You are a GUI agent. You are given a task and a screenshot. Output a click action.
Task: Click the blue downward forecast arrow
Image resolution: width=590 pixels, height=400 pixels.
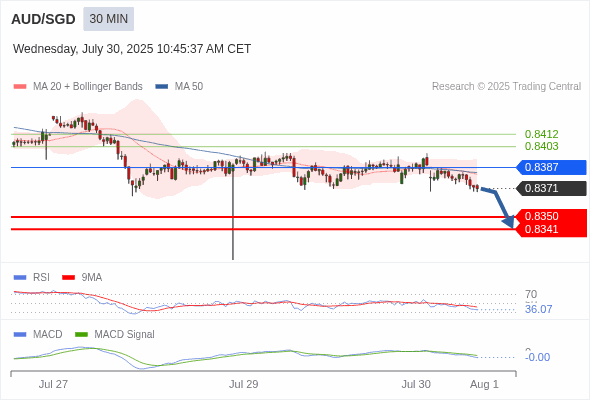[x=498, y=207]
